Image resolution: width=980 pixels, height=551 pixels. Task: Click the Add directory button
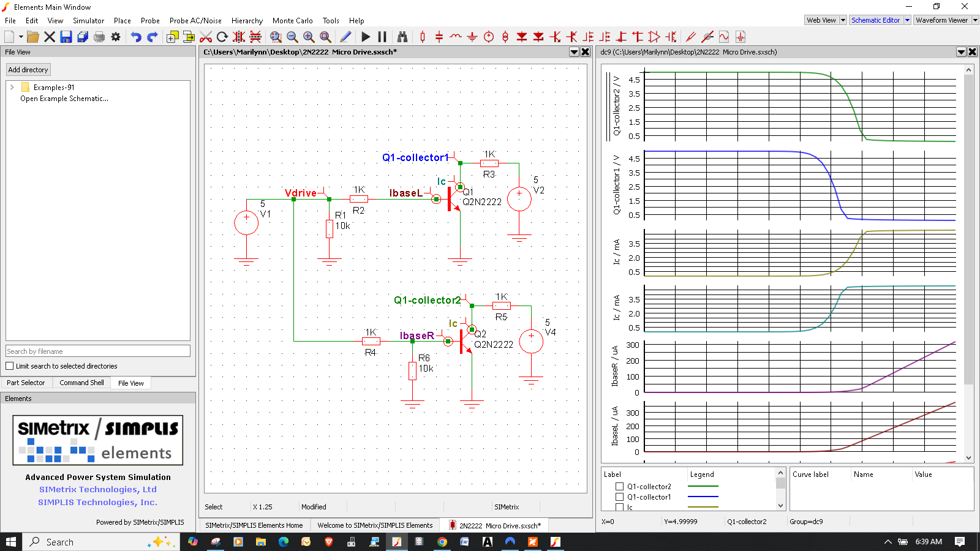point(28,70)
